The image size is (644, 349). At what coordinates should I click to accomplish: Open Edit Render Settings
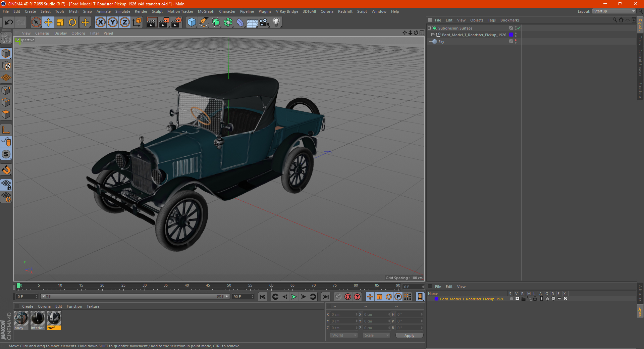pos(176,22)
